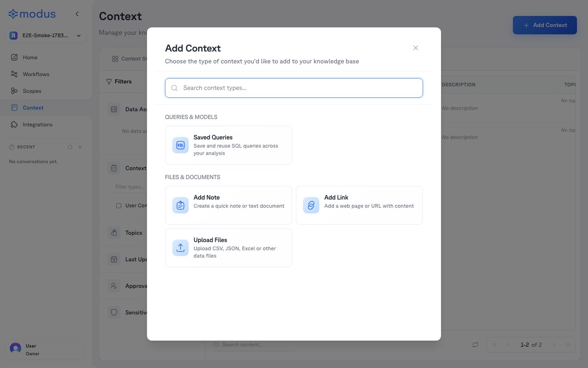
Task: Go to next page arrow
Action: (x=554, y=345)
